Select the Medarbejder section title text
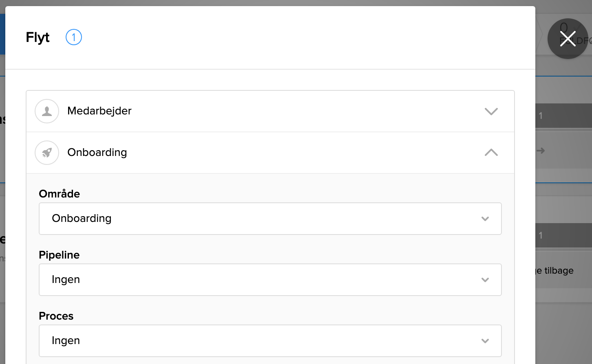 tap(99, 111)
